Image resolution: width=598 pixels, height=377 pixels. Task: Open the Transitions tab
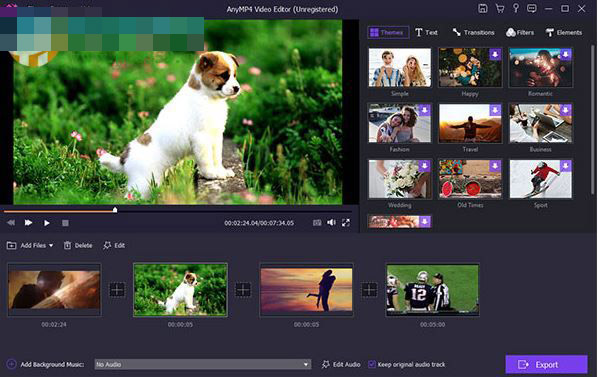[x=473, y=32]
